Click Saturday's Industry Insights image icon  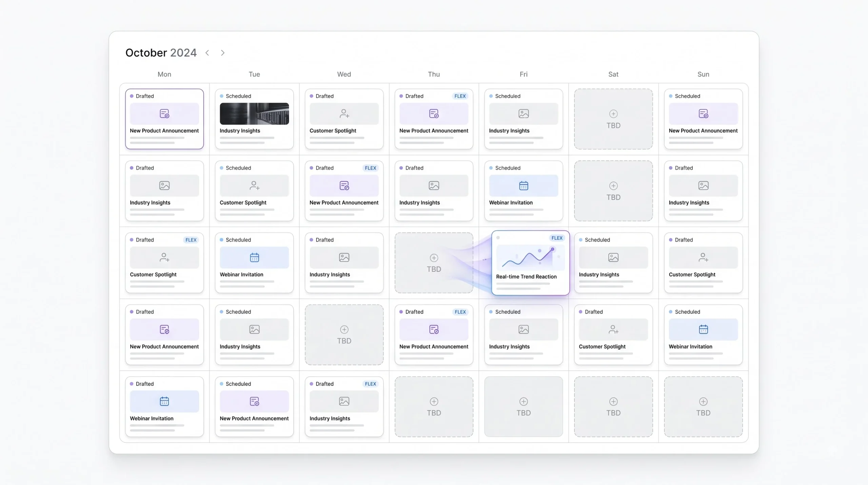coord(613,257)
